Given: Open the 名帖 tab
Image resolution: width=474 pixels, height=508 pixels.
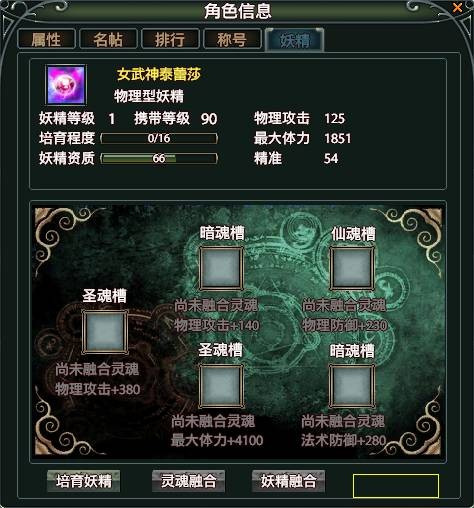Looking at the screenshot, I should coord(108,39).
